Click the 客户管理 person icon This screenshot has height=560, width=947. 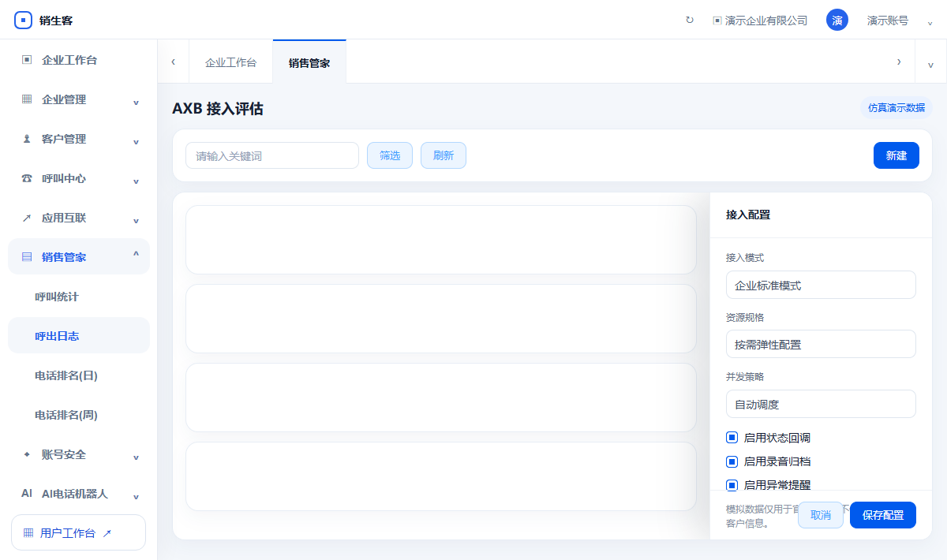[27, 139]
